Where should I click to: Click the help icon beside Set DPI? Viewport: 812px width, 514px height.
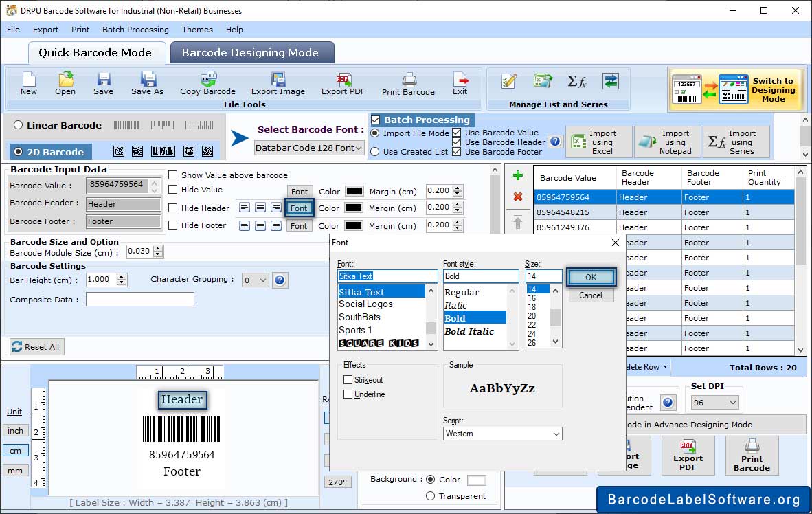pos(668,403)
